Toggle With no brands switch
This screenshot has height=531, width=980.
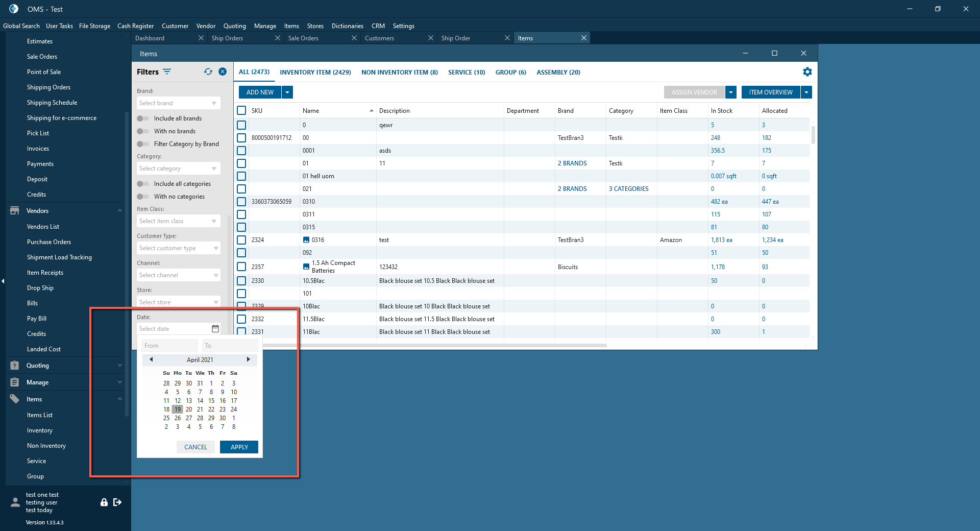click(143, 131)
